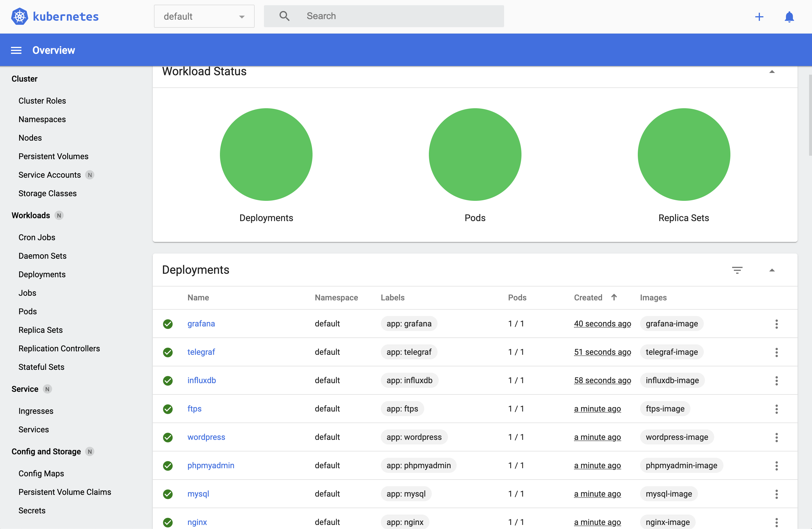The image size is (812, 529).
Task: Collapse the Deployments card
Action: (772, 270)
